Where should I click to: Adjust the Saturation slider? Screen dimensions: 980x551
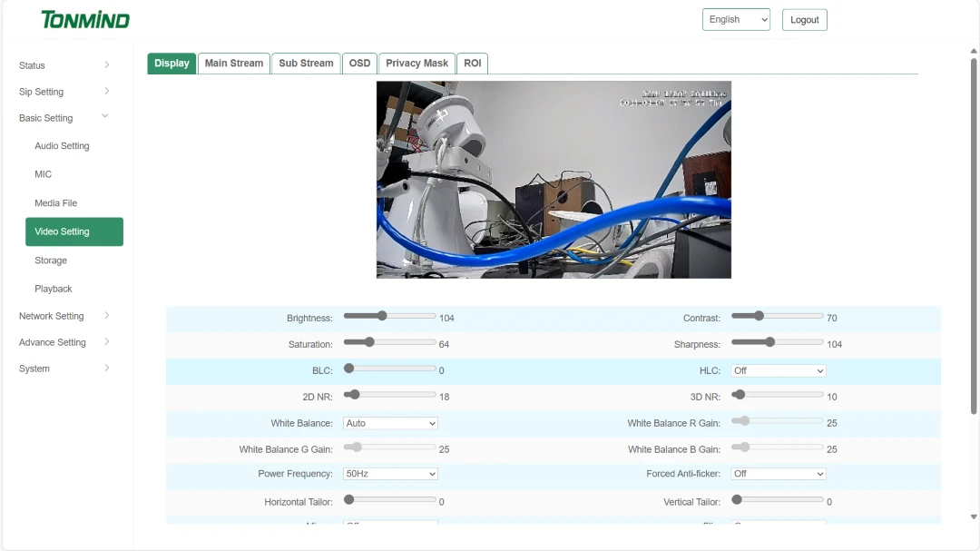389,342
